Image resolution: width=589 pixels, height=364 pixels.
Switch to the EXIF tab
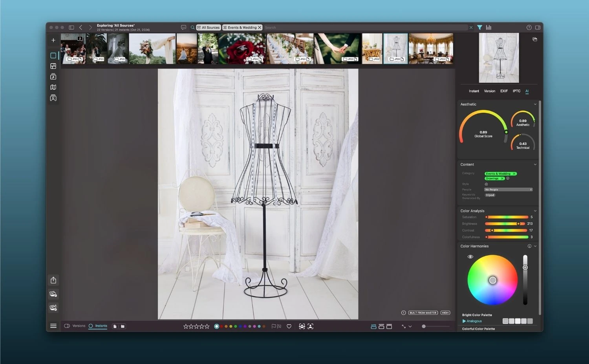pos(504,91)
